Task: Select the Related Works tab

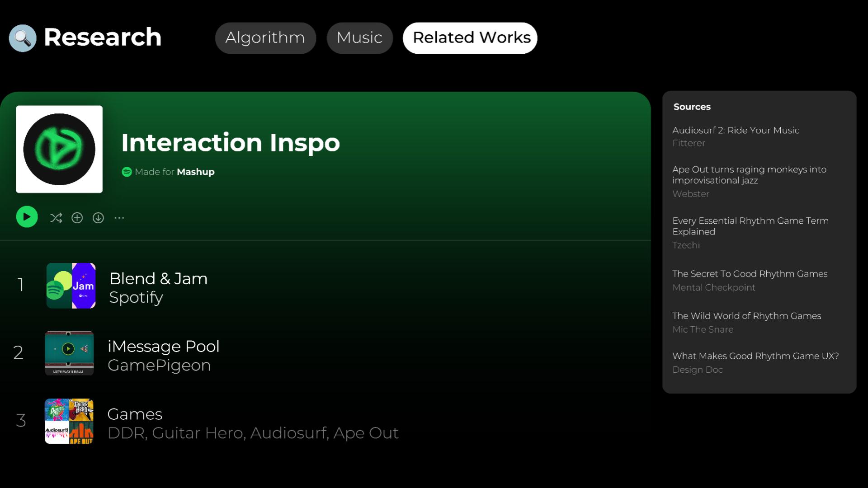Action: pos(470,38)
